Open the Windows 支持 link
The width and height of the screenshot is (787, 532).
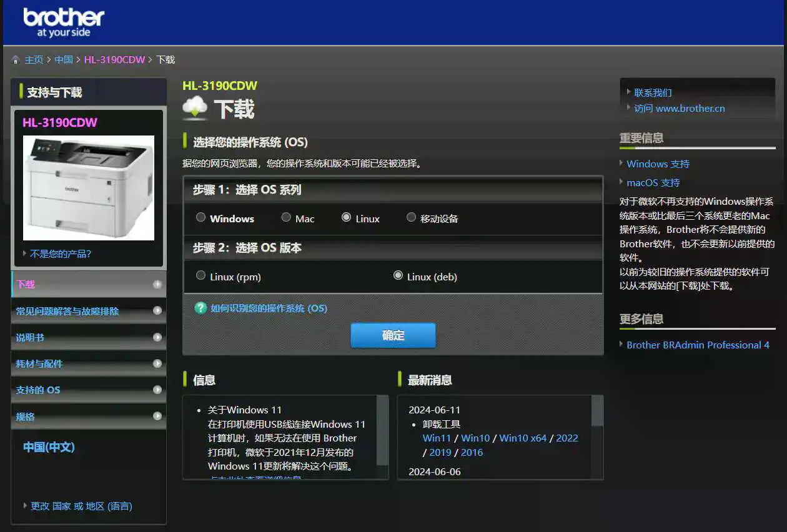[658, 164]
